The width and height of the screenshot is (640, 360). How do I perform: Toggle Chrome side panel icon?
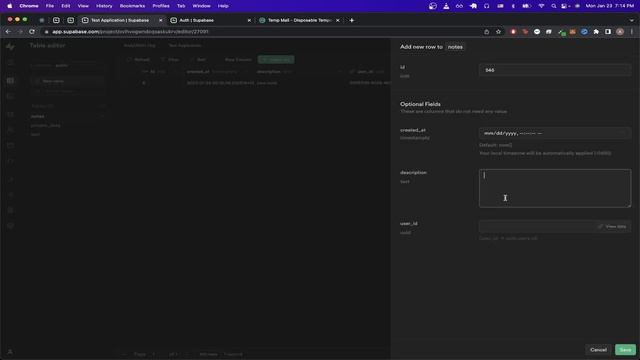click(608, 31)
